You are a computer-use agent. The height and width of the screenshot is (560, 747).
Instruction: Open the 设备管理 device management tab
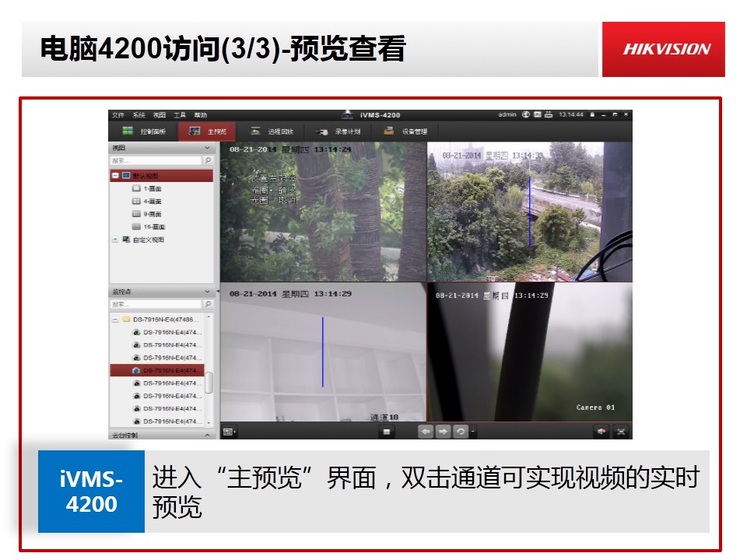click(406, 131)
